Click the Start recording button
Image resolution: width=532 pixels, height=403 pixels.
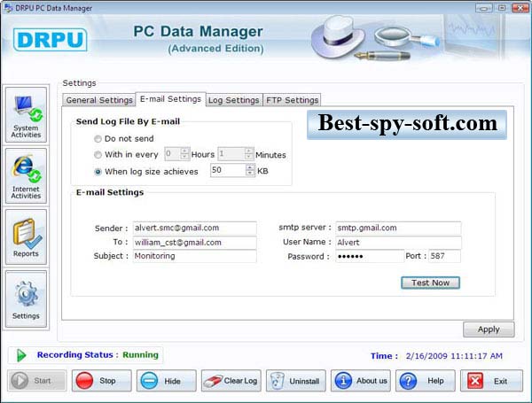point(37,381)
